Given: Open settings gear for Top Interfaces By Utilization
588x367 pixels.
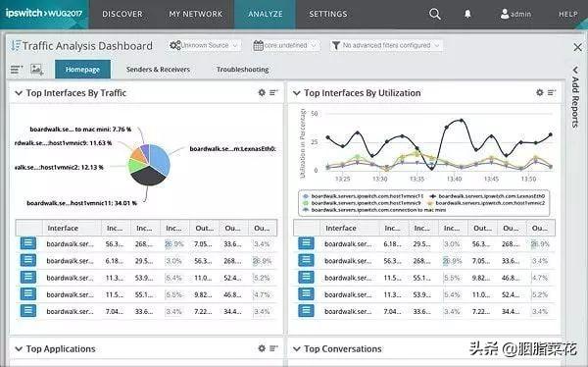Looking at the screenshot, I should (539, 92).
